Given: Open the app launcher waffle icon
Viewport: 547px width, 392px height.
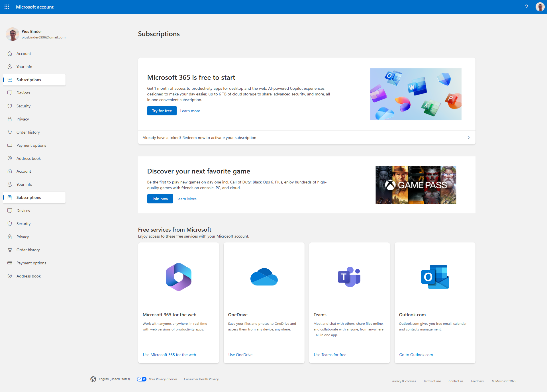Looking at the screenshot, I should pos(7,7).
